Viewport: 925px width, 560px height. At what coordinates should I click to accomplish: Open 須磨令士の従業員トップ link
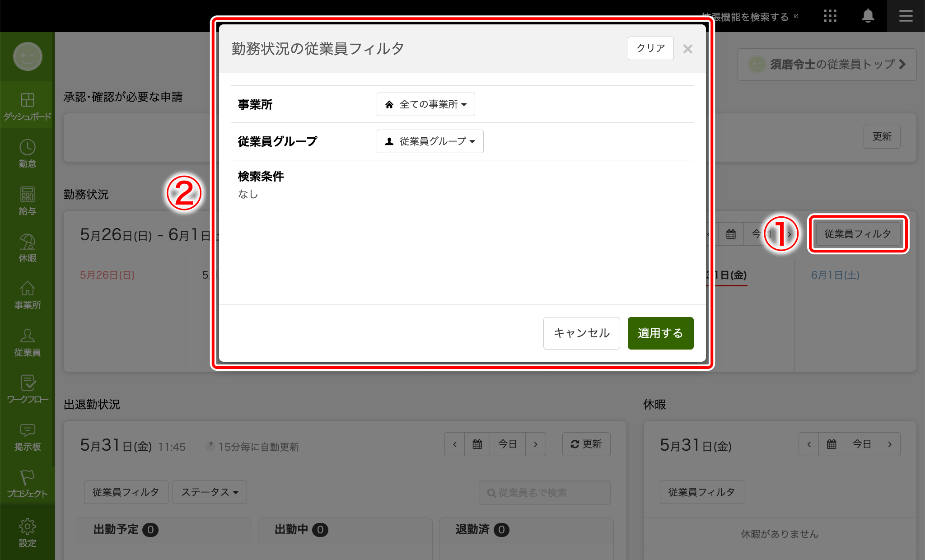[827, 64]
